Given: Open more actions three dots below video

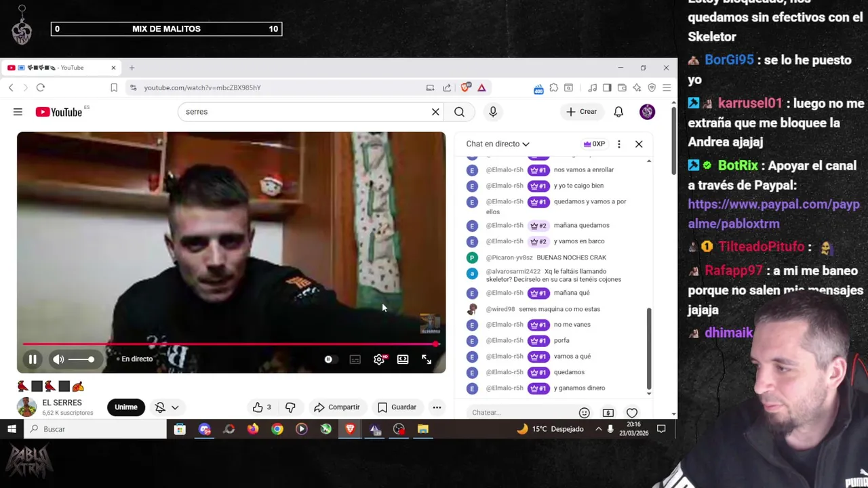Looking at the screenshot, I should point(437,407).
